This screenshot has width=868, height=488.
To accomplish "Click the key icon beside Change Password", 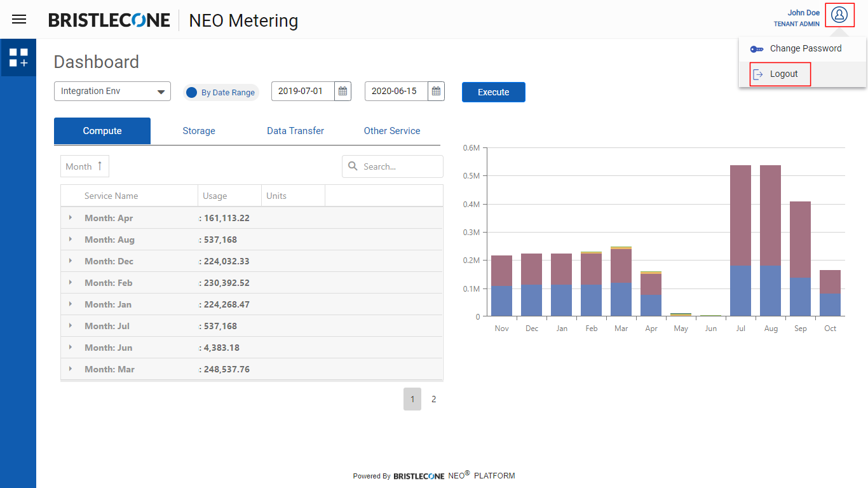I will pos(756,49).
